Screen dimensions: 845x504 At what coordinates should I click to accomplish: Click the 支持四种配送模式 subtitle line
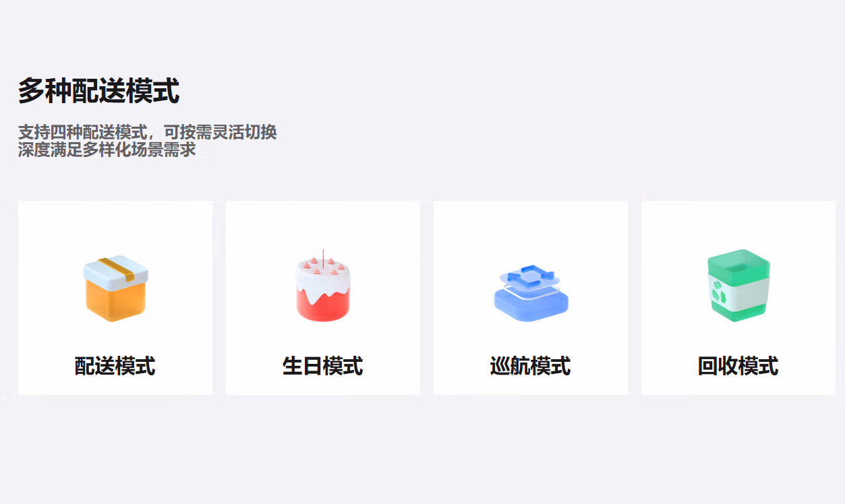tap(148, 132)
